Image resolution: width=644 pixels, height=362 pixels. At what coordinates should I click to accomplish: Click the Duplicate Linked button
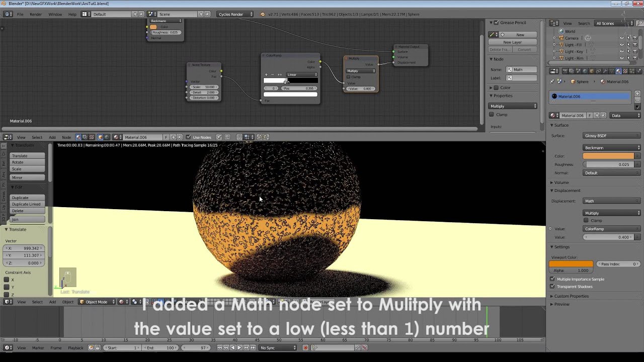point(27,204)
